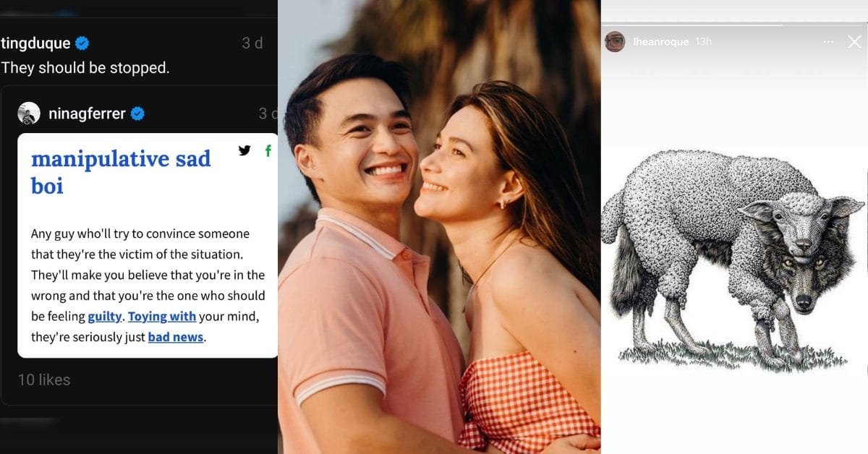Click the tingduque username

(x=35, y=43)
